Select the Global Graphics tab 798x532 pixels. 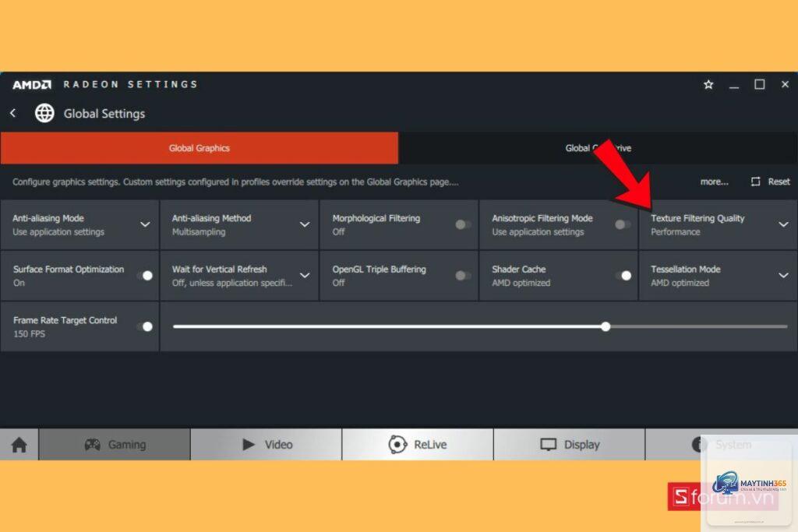(199, 148)
